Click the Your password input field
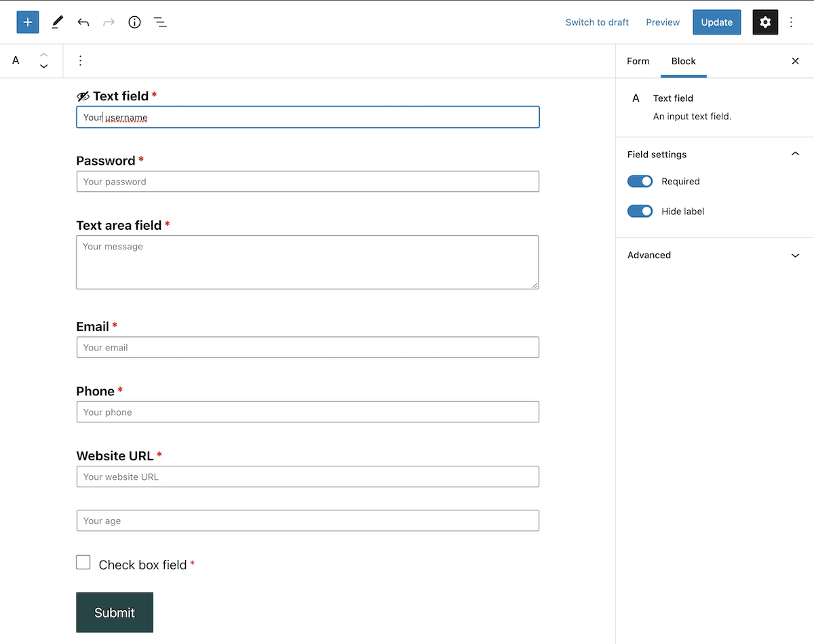The image size is (814, 644). (x=308, y=182)
